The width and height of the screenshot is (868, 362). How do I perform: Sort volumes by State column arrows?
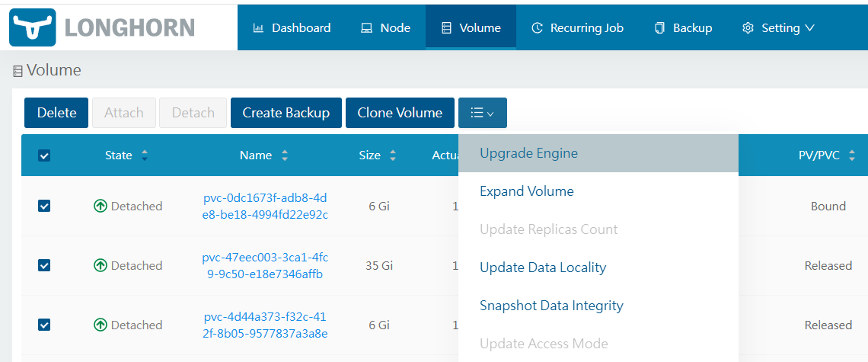[145, 155]
